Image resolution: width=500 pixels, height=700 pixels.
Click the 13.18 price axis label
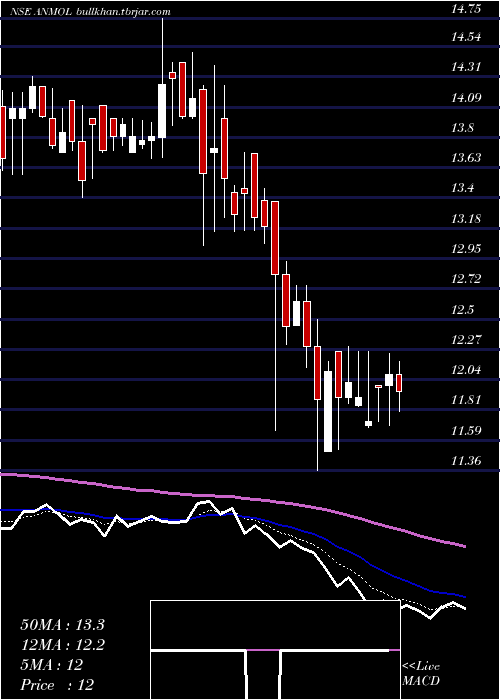(x=466, y=218)
